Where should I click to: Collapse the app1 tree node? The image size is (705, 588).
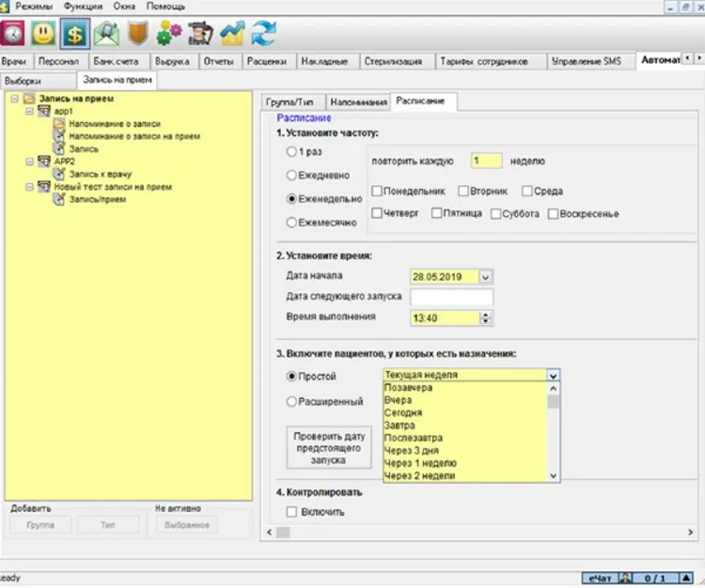point(30,111)
